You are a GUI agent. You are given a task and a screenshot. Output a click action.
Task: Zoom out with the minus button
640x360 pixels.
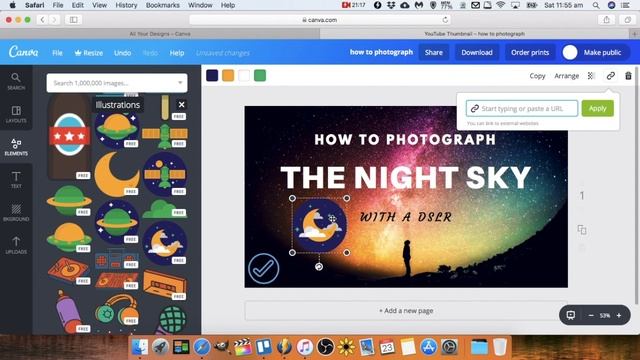[591, 315]
